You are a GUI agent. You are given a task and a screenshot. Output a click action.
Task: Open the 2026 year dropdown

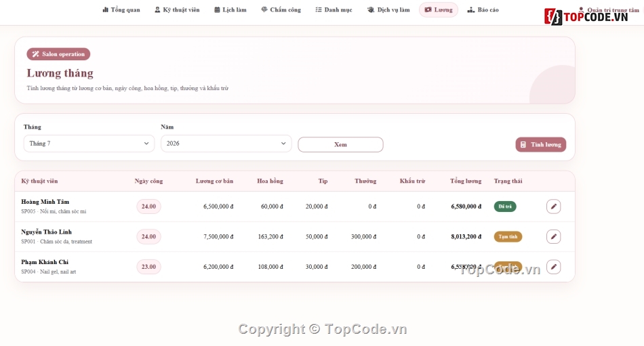[x=226, y=144]
